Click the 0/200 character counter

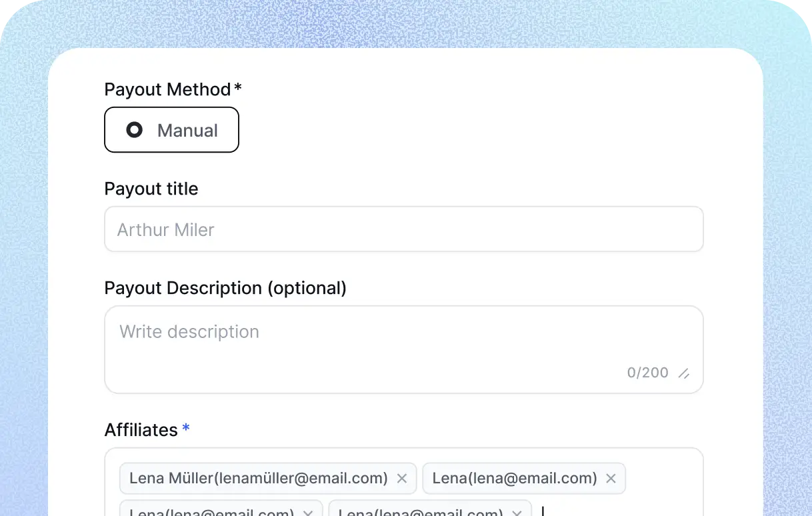coord(647,373)
